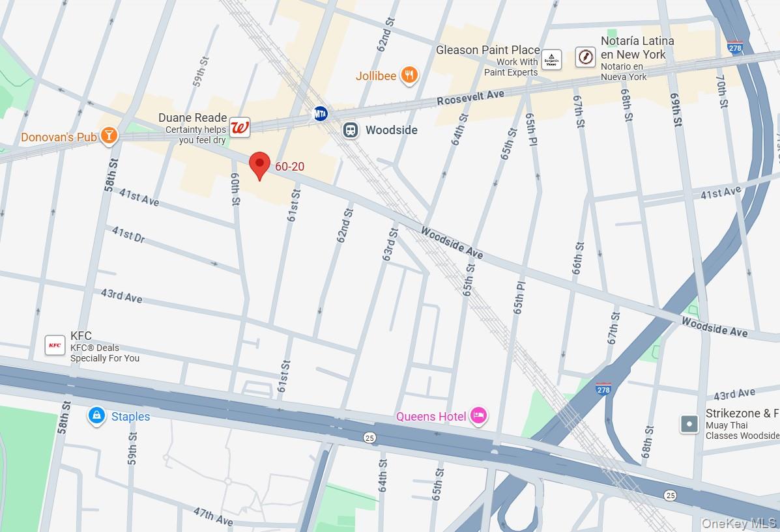
Task: Click the OneKey MLS watermark
Action: pyautogui.click(x=739, y=523)
